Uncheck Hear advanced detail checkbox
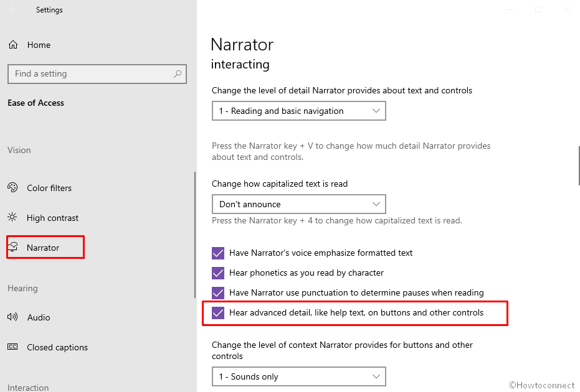This screenshot has width=580, height=392. [218, 313]
